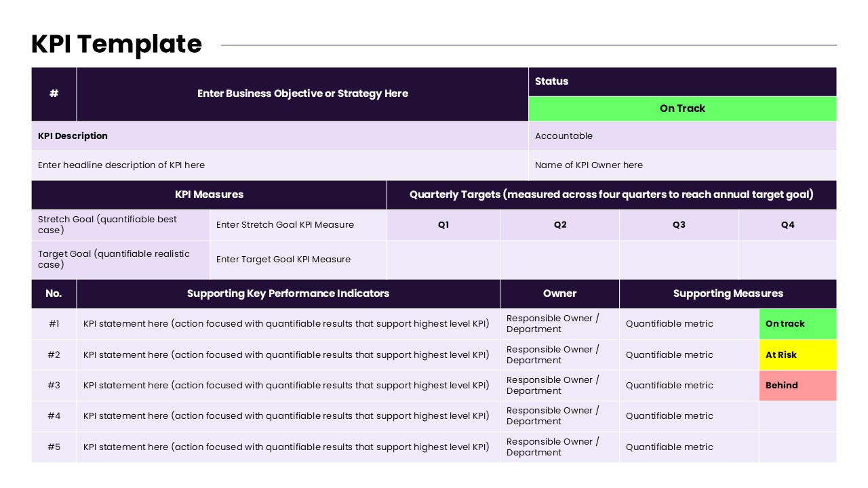Edit the KPI Template title text
The image size is (868, 488).
(116, 43)
